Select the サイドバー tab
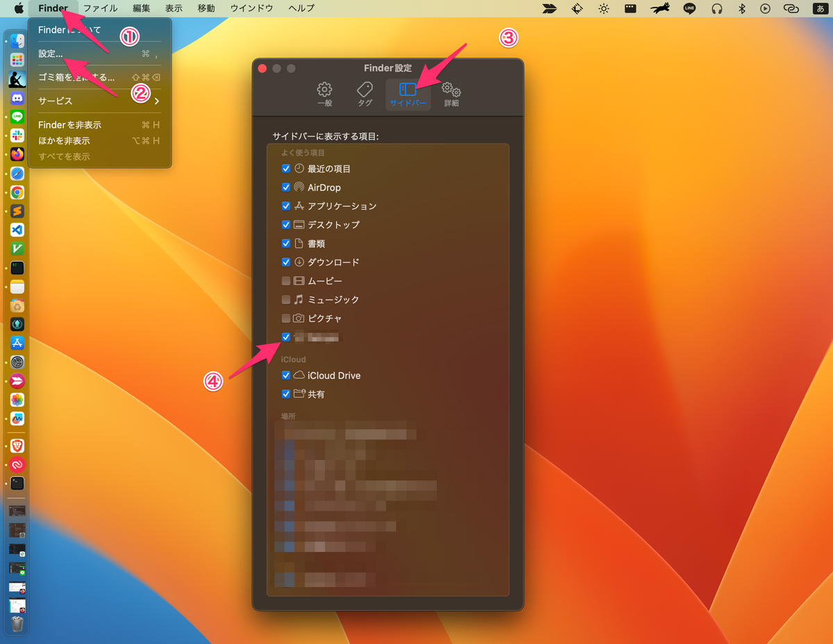Screen dimensions: 833x644 click(408, 95)
